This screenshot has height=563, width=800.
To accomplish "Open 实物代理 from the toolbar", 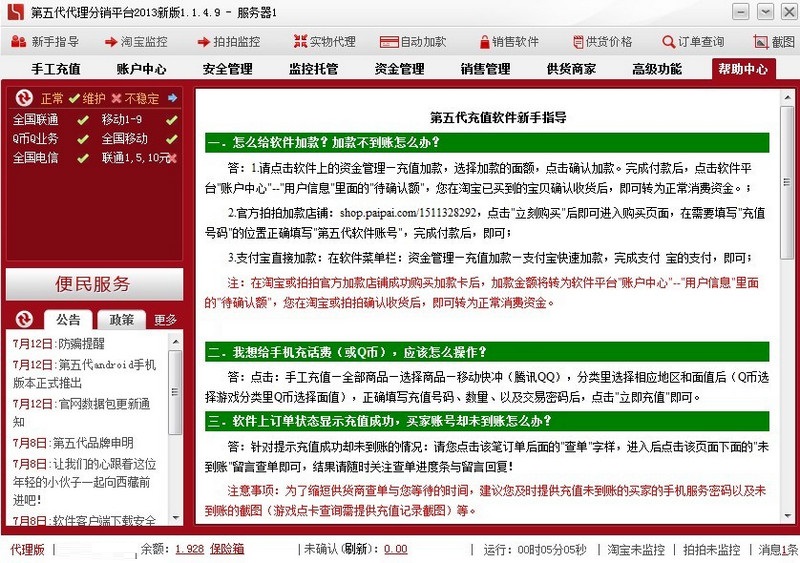I will pos(325,42).
